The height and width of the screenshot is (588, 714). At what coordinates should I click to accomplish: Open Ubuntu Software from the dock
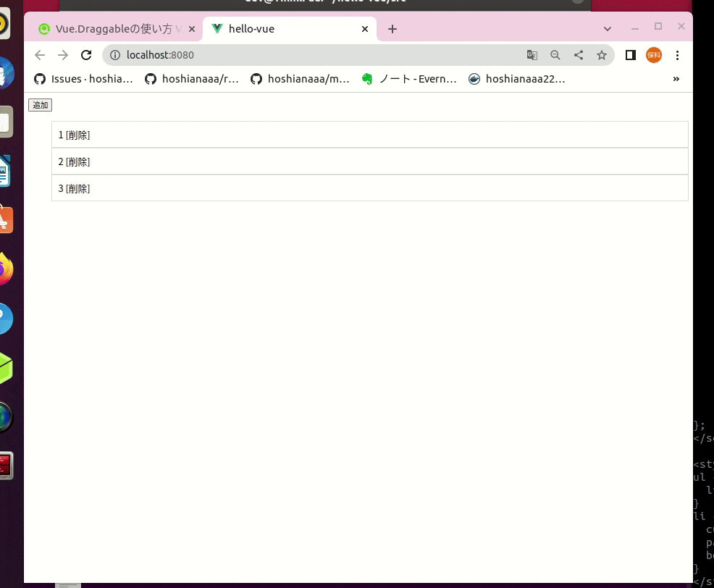(x=6, y=219)
